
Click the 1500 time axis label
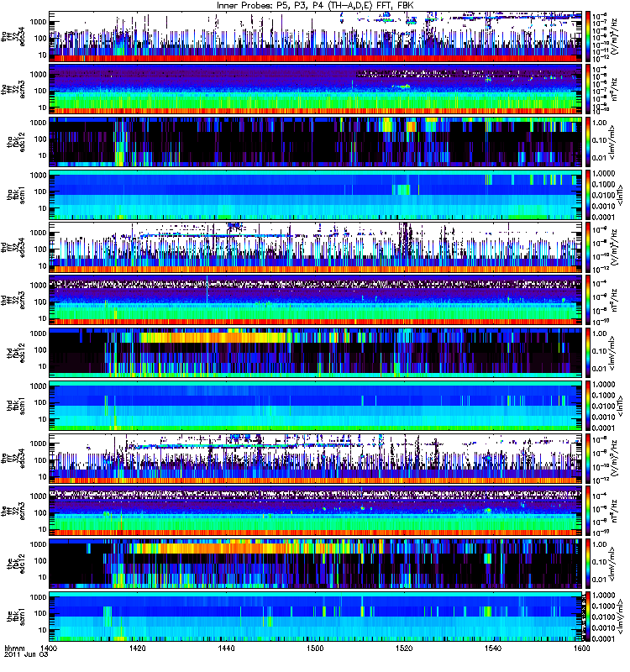click(x=315, y=648)
